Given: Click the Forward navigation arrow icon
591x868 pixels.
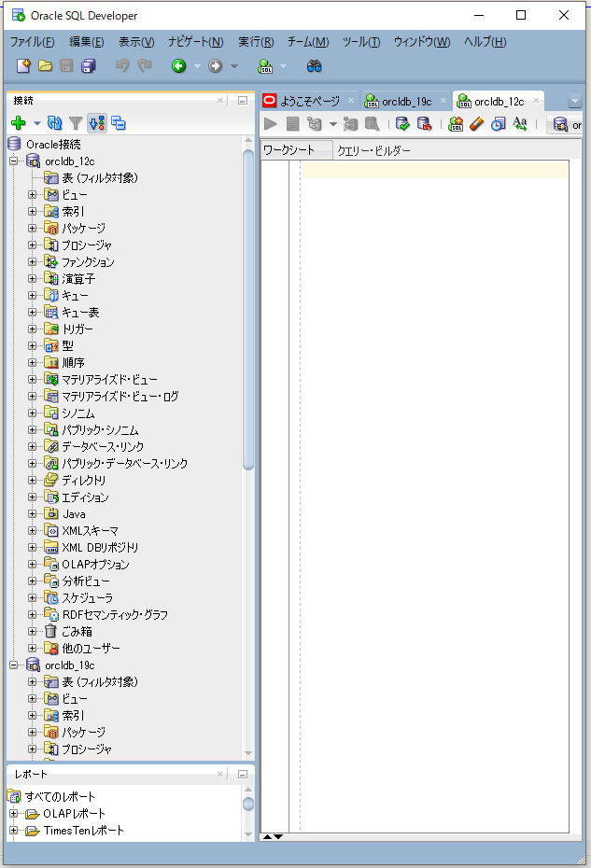Looking at the screenshot, I should [x=216, y=66].
